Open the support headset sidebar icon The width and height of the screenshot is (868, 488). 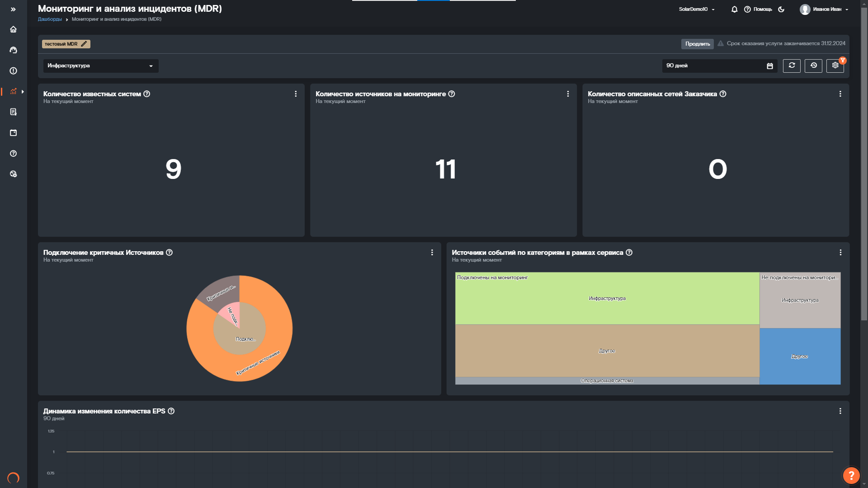click(x=13, y=50)
